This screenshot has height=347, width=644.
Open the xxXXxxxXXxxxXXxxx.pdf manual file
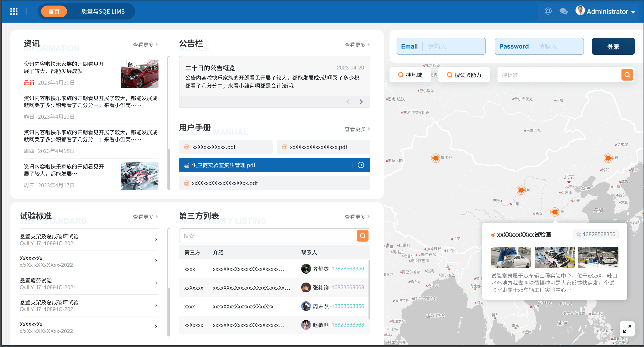point(323,147)
